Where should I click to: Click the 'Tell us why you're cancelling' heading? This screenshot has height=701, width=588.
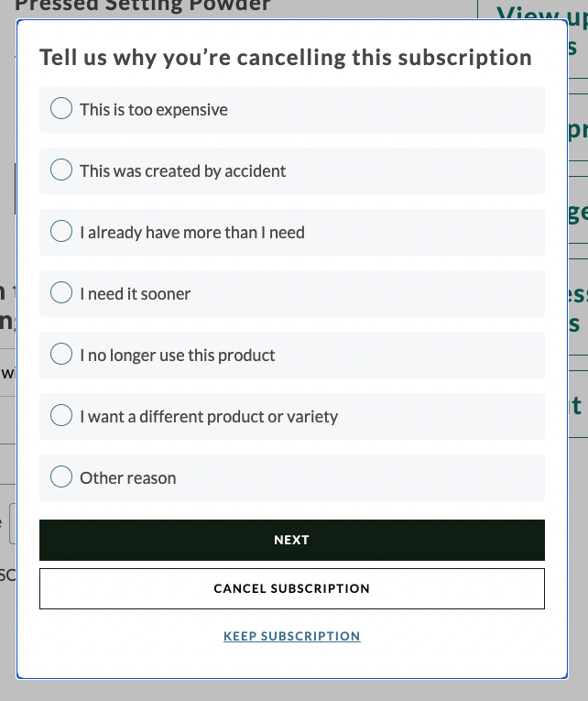click(286, 58)
